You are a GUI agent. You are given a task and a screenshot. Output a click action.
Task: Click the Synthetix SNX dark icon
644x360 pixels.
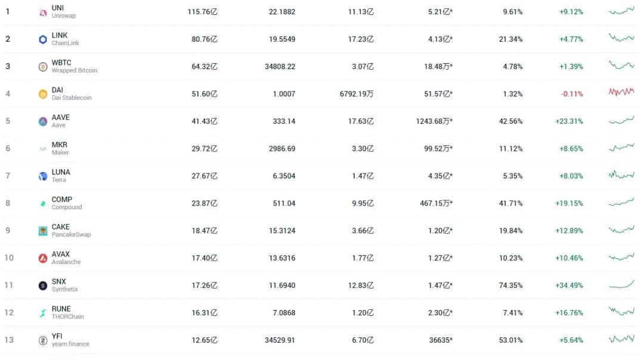pyautogui.click(x=43, y=285)
